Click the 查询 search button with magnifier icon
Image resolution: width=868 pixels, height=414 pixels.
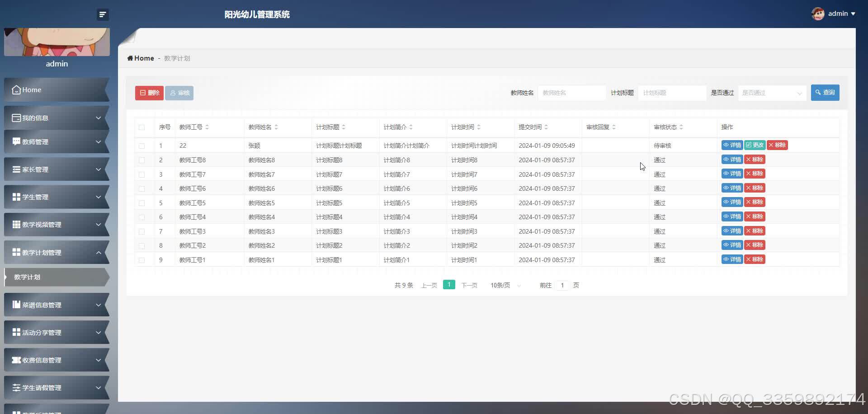825,92
